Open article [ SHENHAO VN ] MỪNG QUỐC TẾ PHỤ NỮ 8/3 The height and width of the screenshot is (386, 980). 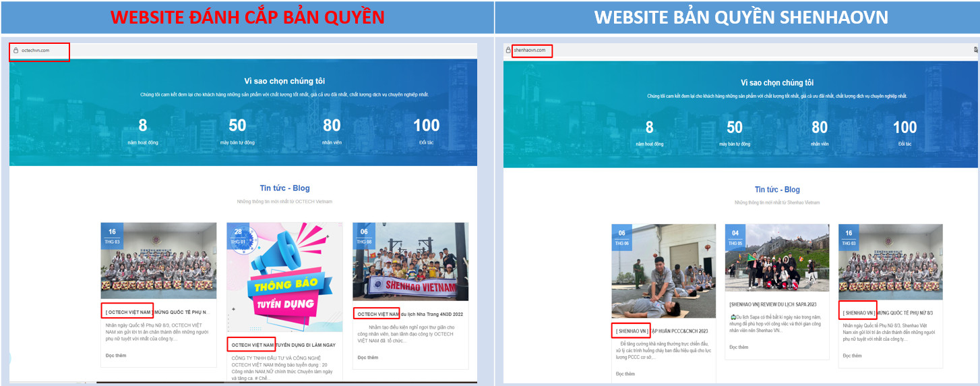[886, 313]
